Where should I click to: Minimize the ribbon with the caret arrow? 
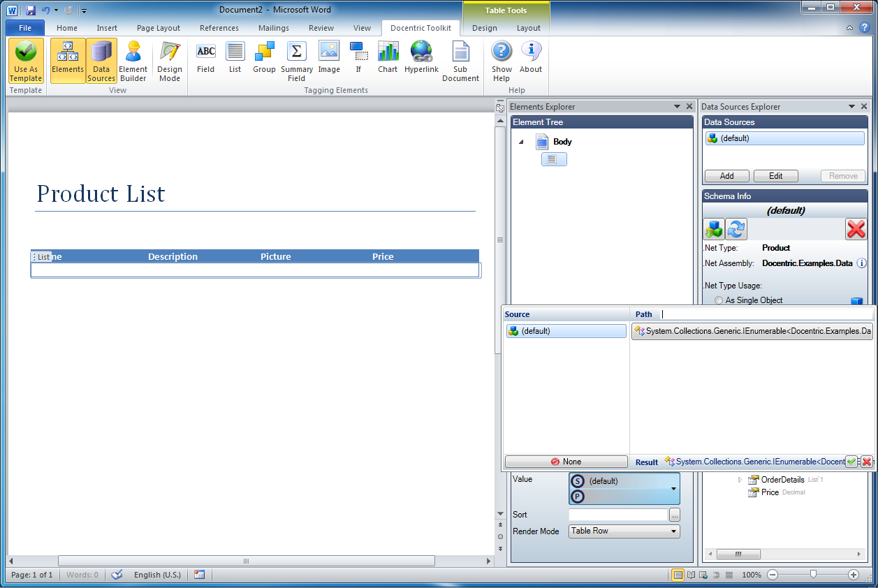pos(849,28)
